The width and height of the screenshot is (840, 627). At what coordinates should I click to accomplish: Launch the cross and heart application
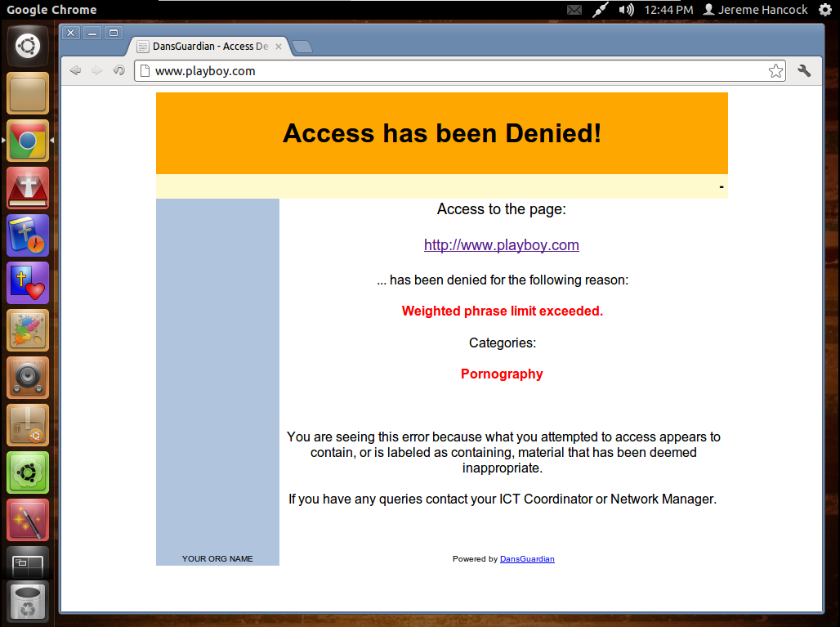click(x=27, y=283)
